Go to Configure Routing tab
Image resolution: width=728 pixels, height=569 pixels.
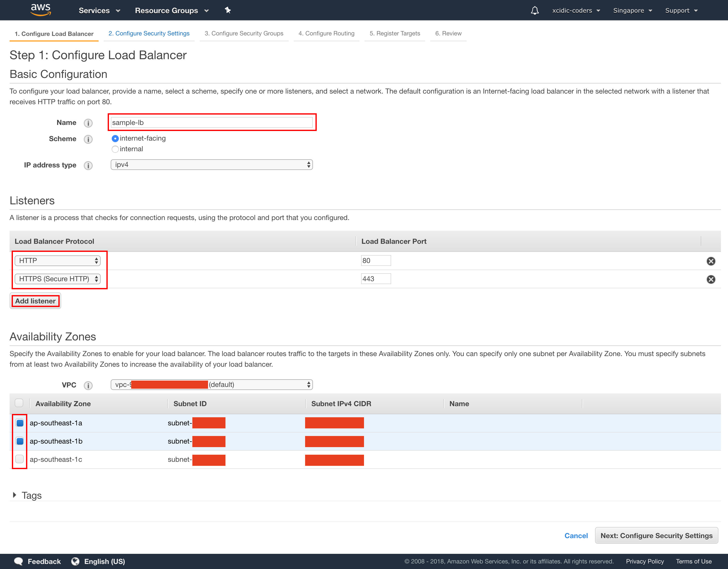tap(326, 33)
